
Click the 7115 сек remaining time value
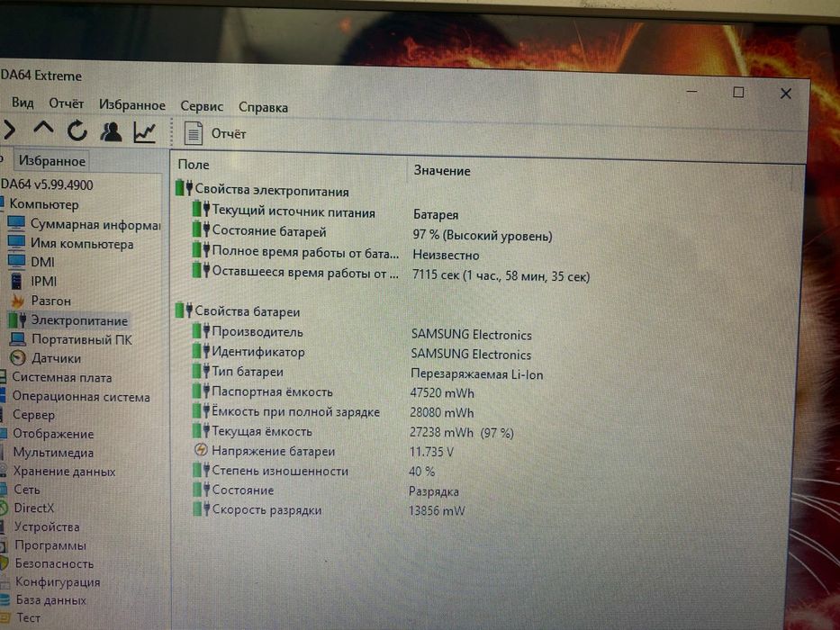pyautogui.click(x=501, y=276)
